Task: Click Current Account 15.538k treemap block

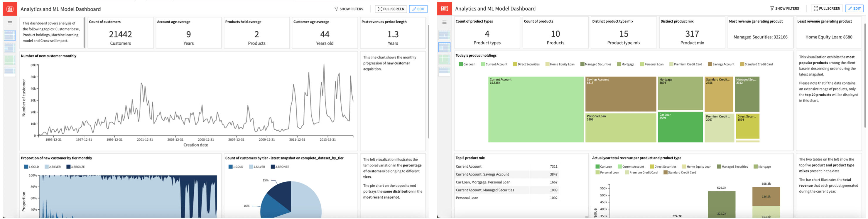Action: pos(536,109)
